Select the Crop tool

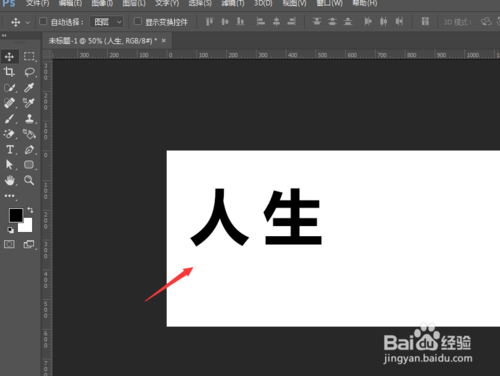(9, 72)
